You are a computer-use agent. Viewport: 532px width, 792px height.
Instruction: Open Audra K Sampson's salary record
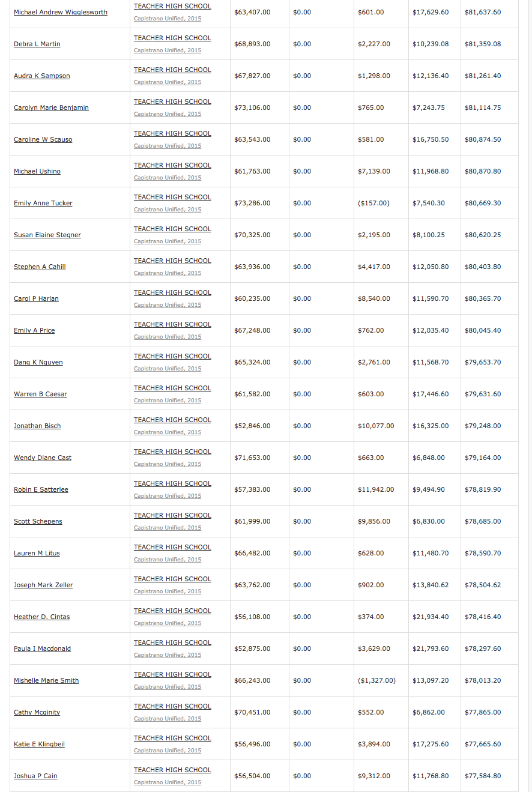tap(42, 76)
